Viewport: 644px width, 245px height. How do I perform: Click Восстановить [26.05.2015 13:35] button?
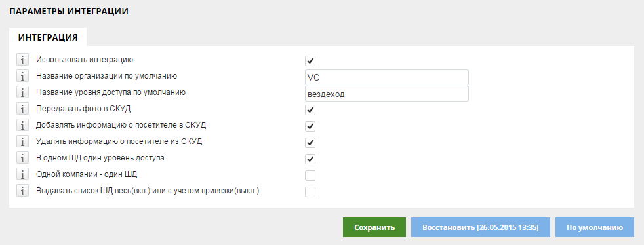click(481, 227)
